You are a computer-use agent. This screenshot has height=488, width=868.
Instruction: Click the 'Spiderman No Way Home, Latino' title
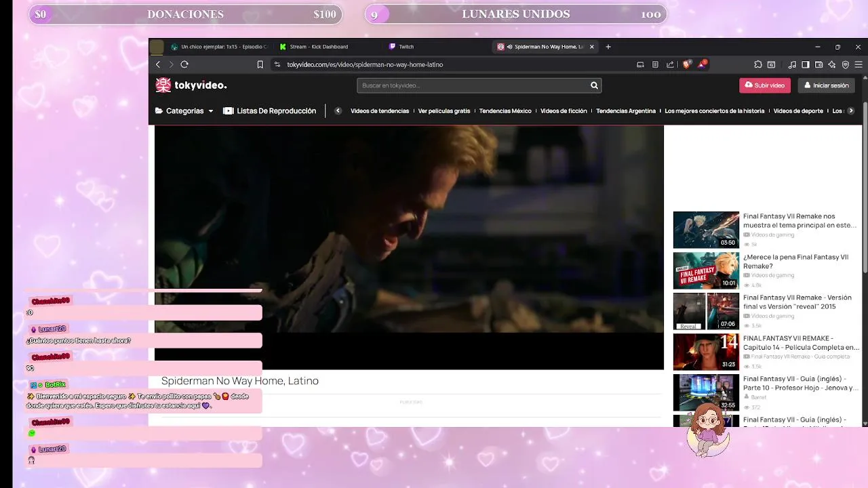(x=240, y=381)
